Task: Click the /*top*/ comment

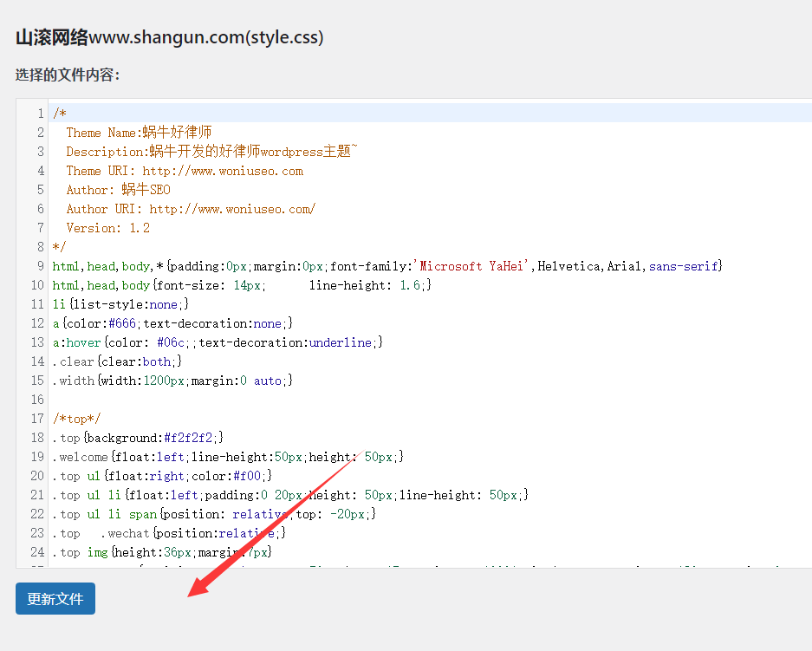Action: coord(76,419)
